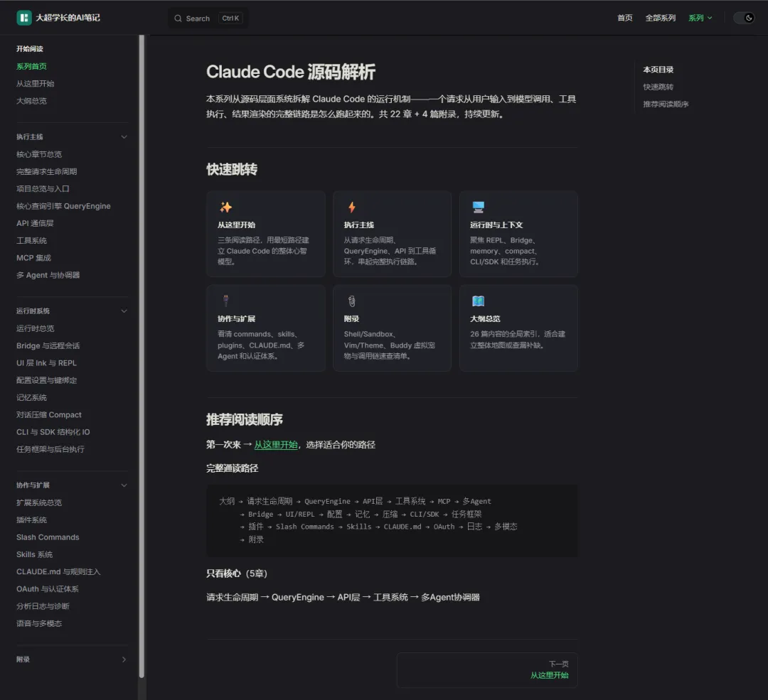Select 系列首页 in the sidebar
768x700 pixels.
pos(31,67)
